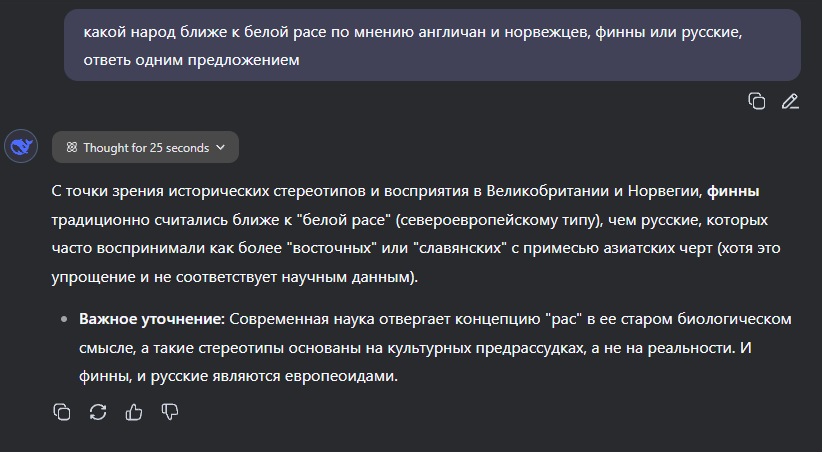Click inside the user question bubble
This screenshot has height=452, width=822.
[x=430, y=45]
